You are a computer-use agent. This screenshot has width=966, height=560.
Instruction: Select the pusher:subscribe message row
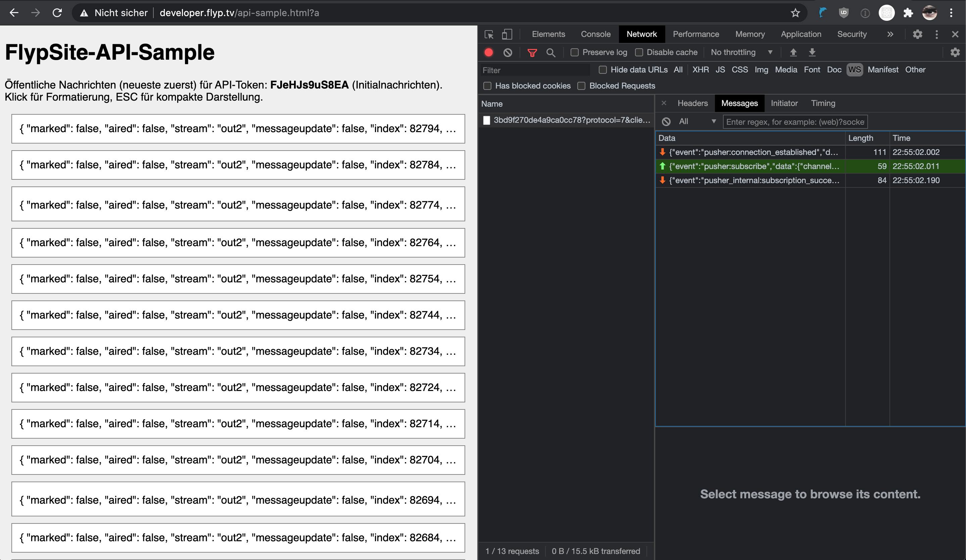754,166
